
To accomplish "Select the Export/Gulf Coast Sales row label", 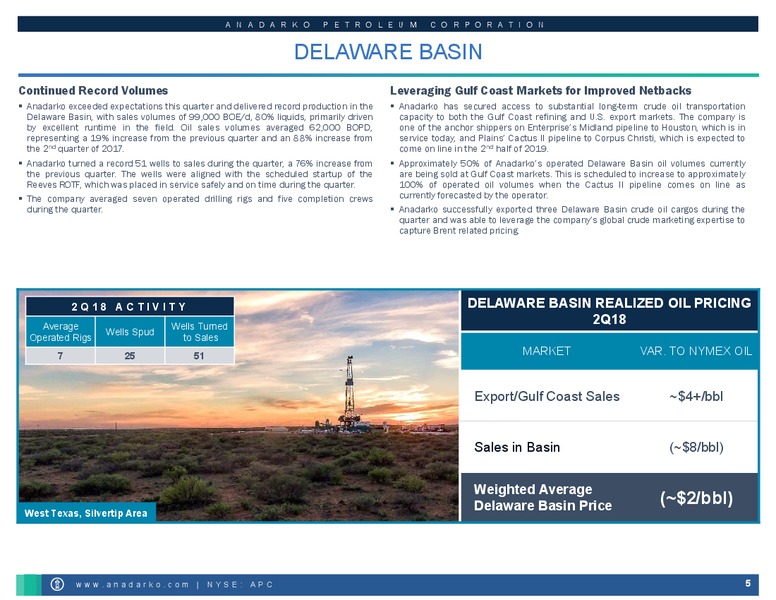I will 547,396.
